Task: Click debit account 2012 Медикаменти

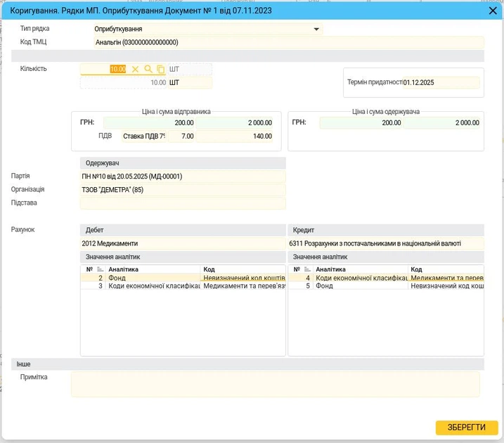Action: pos(183,244)
